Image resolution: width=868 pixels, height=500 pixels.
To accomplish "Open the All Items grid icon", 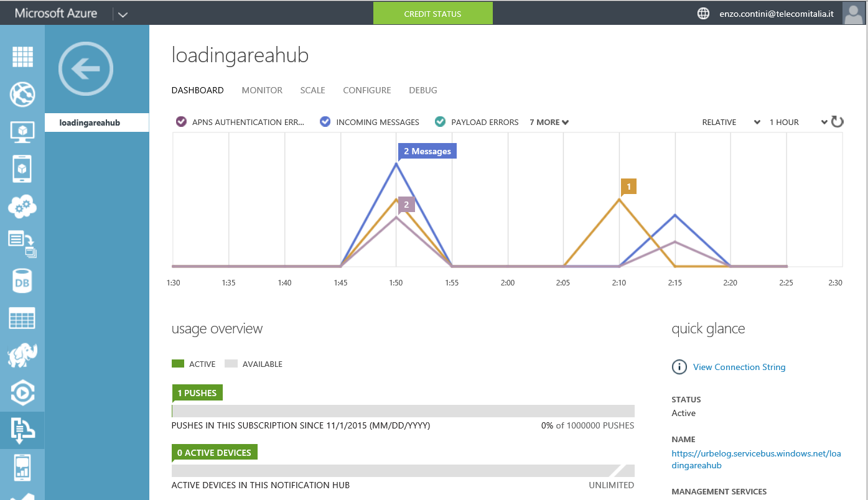I will click(22, 57).
